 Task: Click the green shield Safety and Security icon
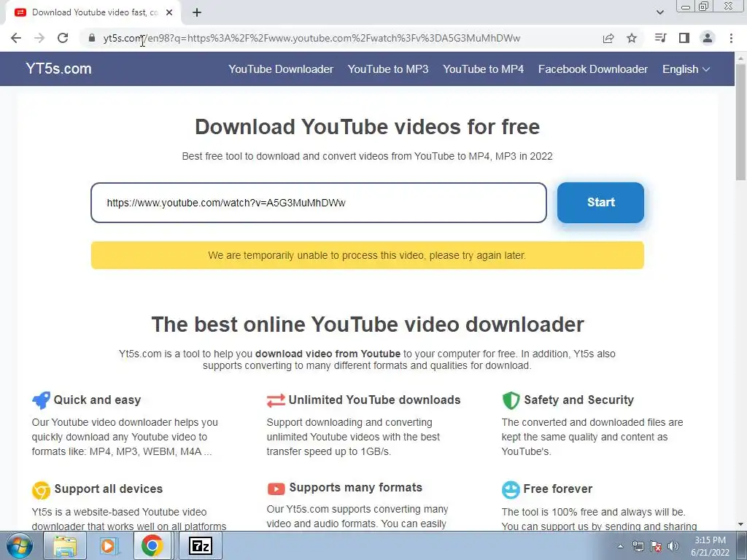pyautogui.click(x=511, y=400)
